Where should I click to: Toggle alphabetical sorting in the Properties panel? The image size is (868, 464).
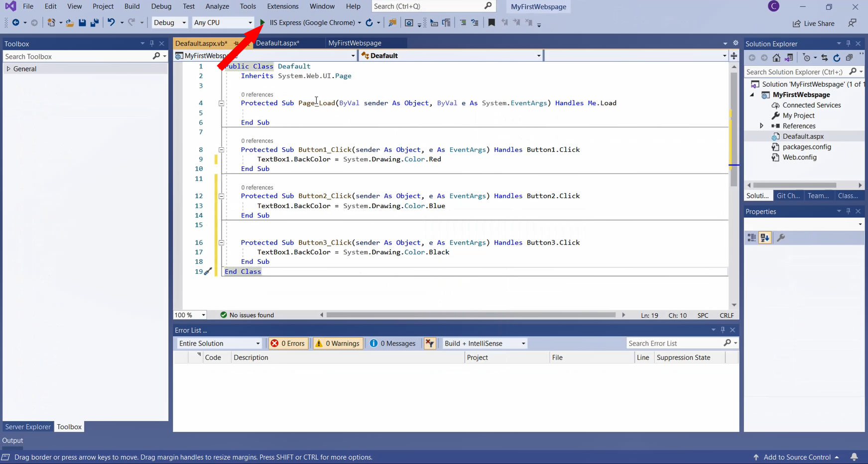click(x=765, y=238)
